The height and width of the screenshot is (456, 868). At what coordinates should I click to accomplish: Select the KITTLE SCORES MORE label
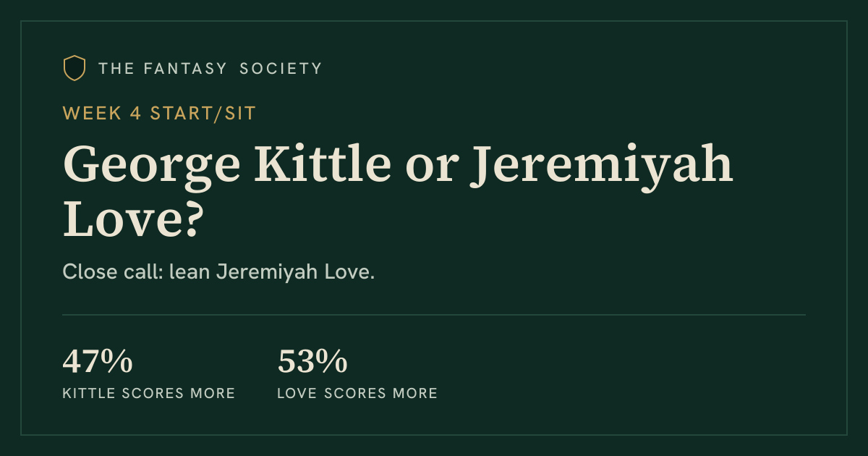(149, 394)
